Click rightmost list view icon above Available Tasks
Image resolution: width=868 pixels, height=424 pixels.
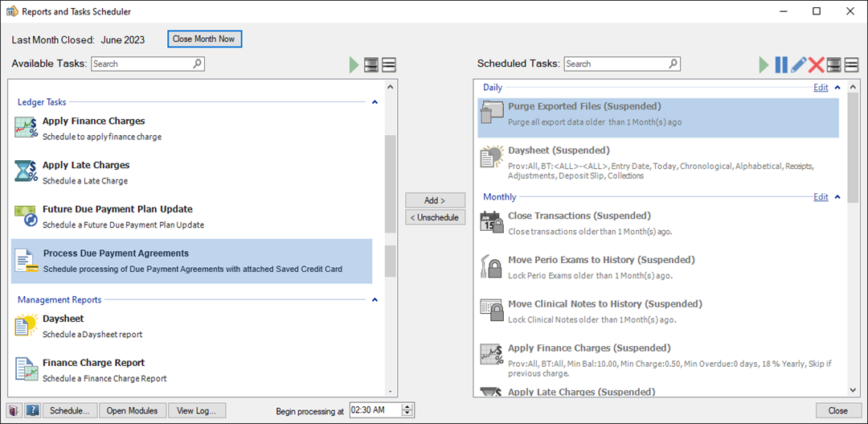coord(389,65)
